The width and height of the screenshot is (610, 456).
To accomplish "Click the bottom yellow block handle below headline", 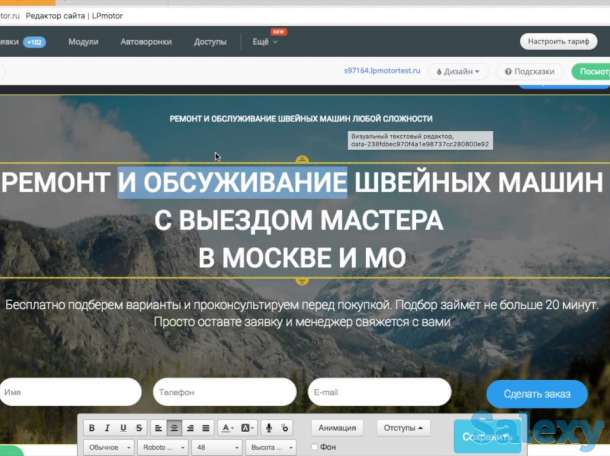I will tap(302, 281).
